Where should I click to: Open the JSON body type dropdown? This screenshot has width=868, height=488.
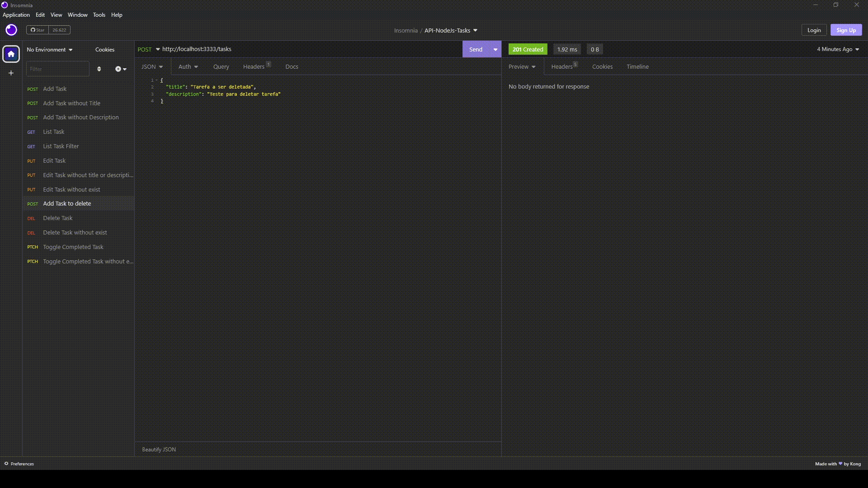coord(152,66)
